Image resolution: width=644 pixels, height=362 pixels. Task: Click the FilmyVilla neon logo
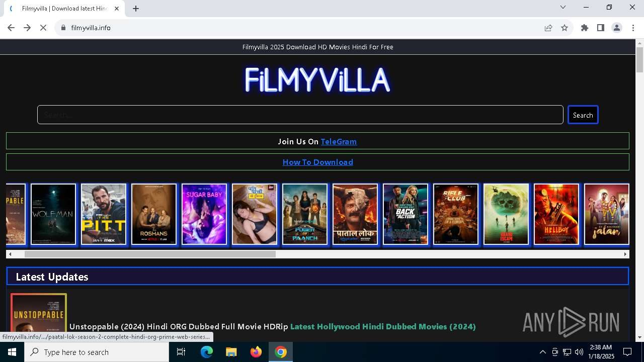pyautogui.click(x=317, y=80)
